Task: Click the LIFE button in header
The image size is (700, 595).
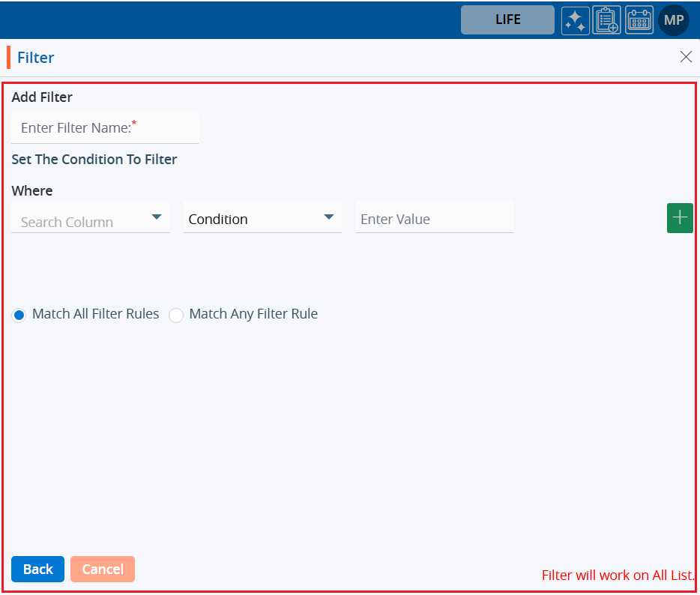Action: tap(507, 20)
